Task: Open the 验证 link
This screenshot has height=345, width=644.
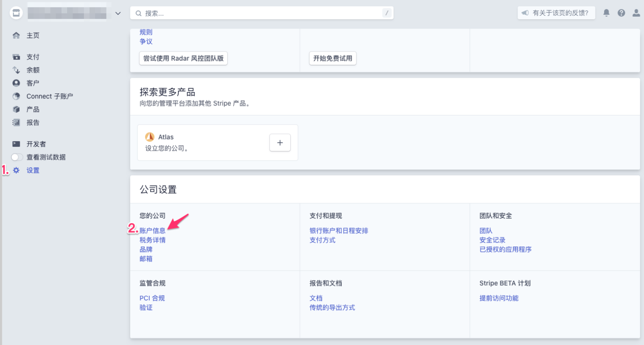Action: pos(146,307)
